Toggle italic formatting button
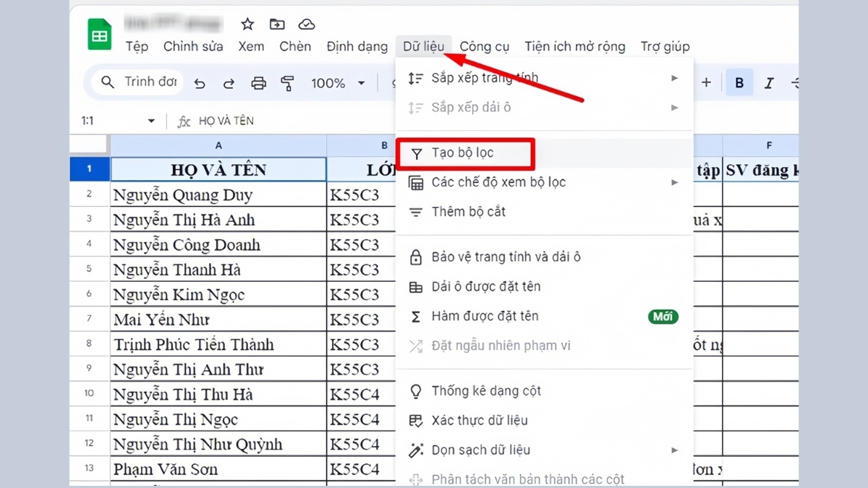This screenshot has height=488, width=868. tap(769, 83)
